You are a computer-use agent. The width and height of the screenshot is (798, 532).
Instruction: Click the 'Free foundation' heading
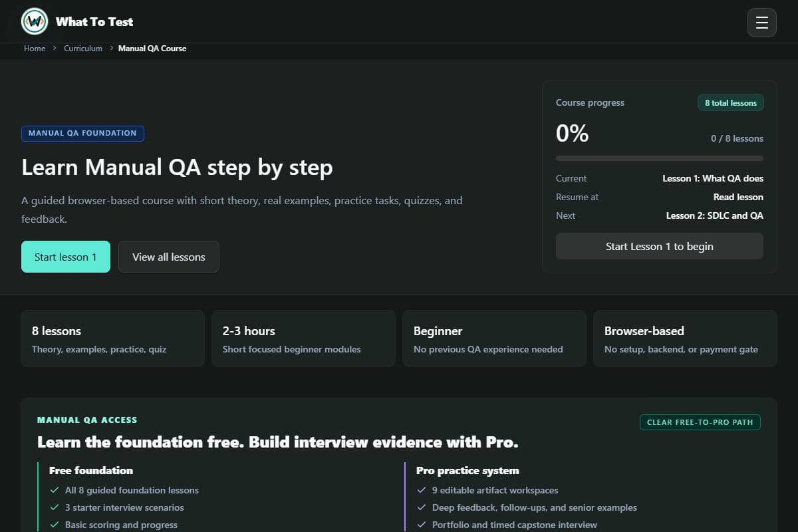pos(91,470)
